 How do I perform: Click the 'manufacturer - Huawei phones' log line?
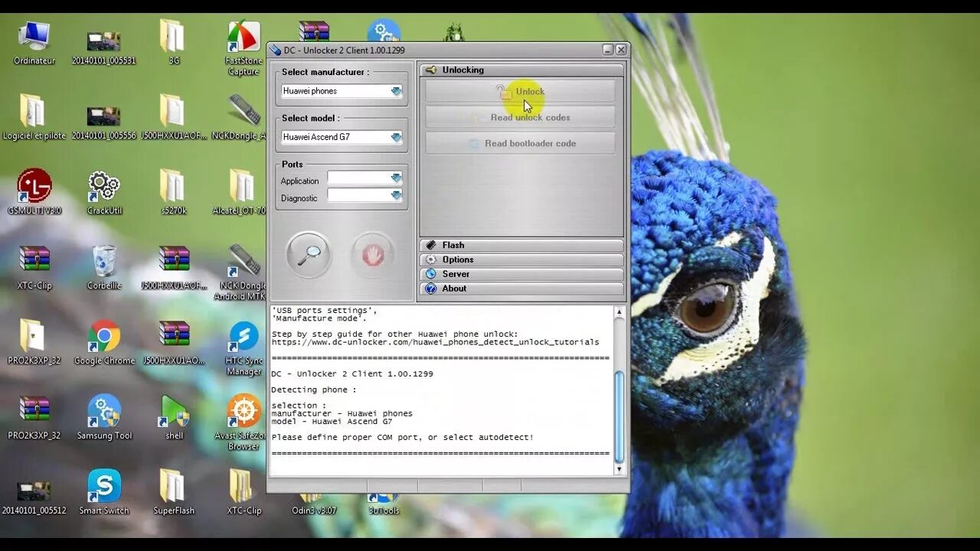point(341,413)
